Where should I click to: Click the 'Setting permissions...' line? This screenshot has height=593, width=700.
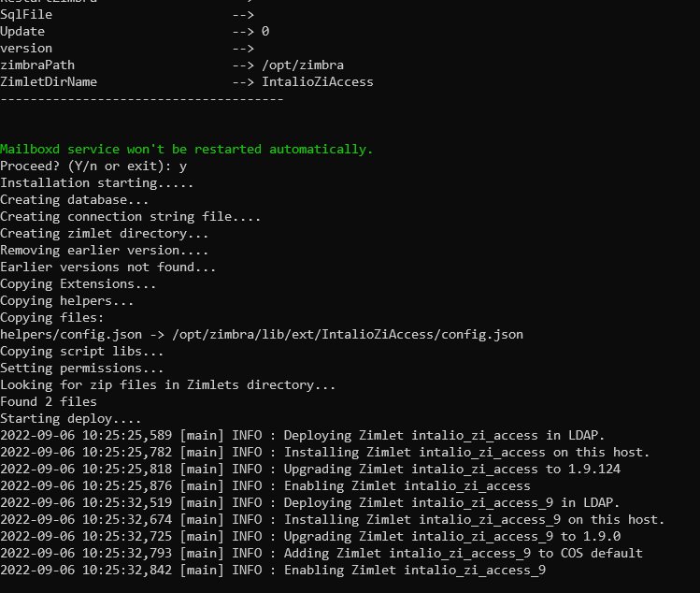point(81,369)
